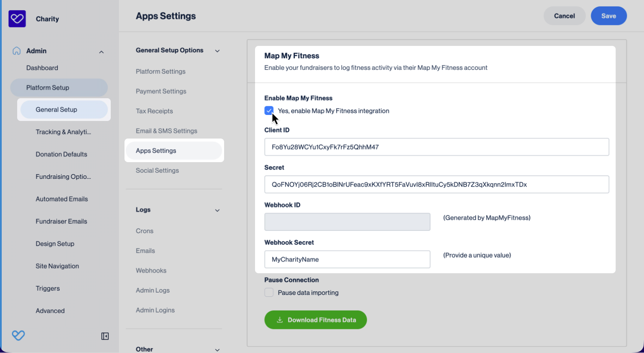Open Payment Settings menu item

[161, 91]
